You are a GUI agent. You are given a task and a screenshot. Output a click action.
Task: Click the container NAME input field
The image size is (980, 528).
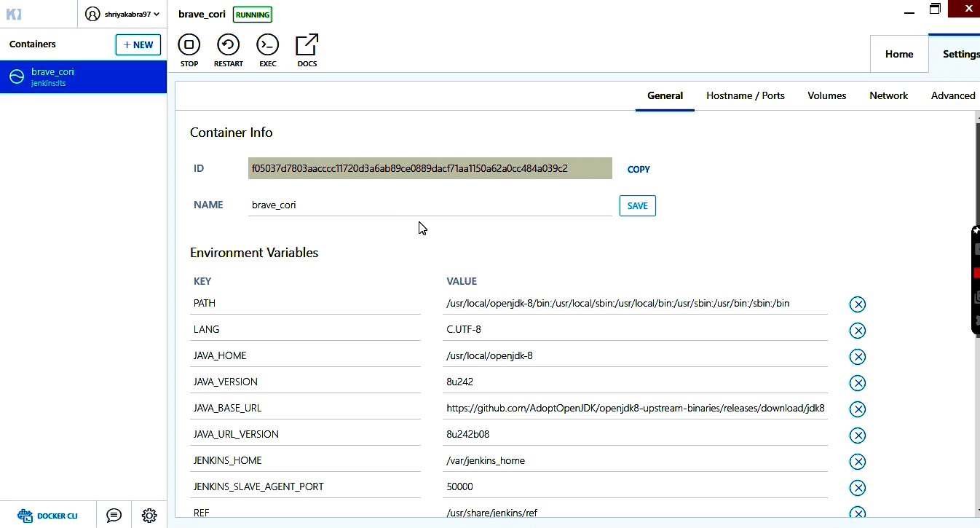pos(430,205)
